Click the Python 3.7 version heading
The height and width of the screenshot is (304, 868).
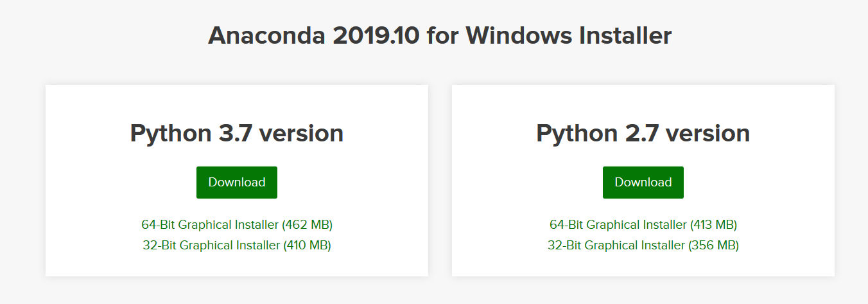pos(236,134)
